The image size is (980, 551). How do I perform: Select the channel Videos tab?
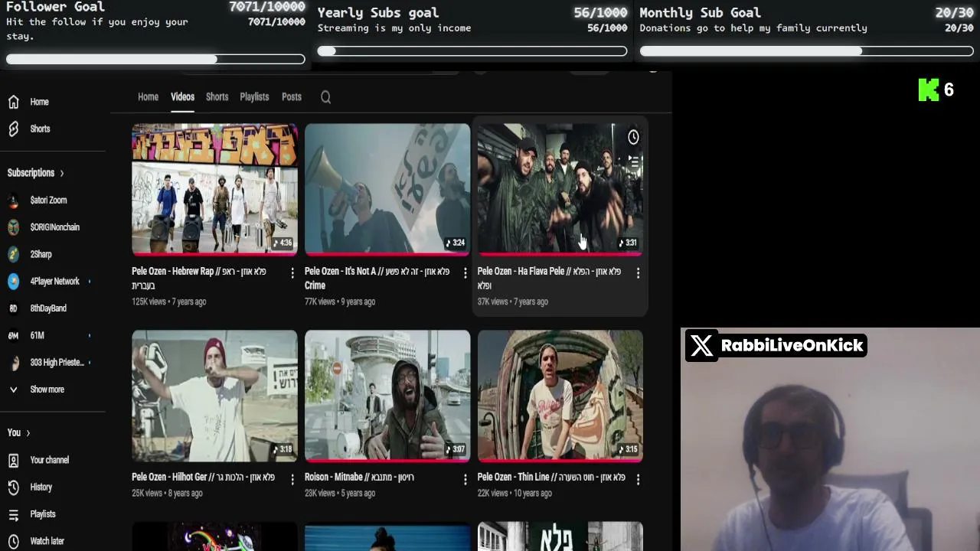coord(182,97)
